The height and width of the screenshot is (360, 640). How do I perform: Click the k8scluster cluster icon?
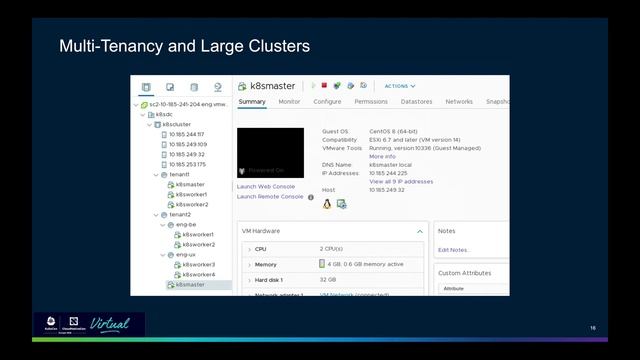click(158, 124)
